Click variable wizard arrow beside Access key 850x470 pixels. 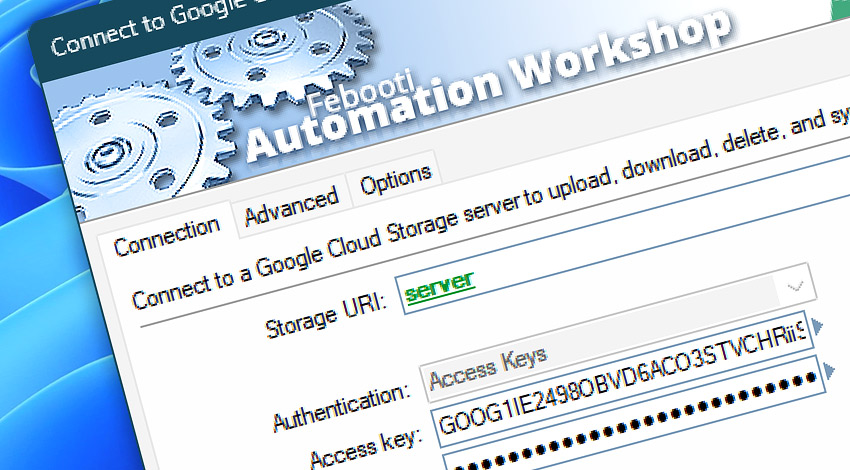tap(817, 326)
